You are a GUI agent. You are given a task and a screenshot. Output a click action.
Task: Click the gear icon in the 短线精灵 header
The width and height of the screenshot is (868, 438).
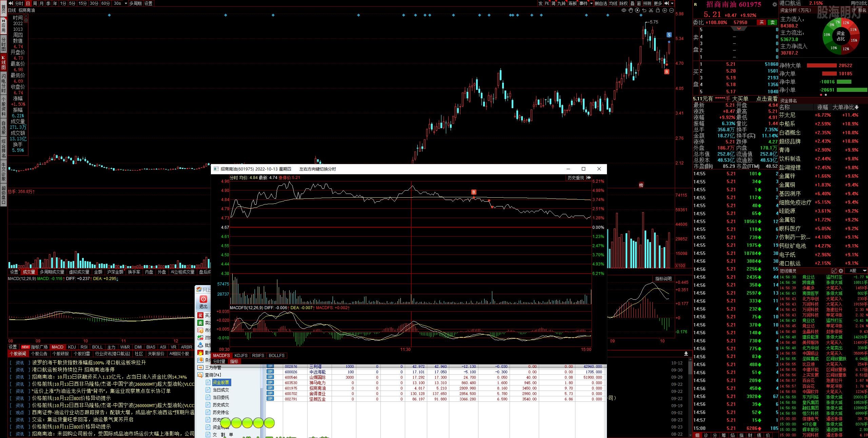point(841,271)
